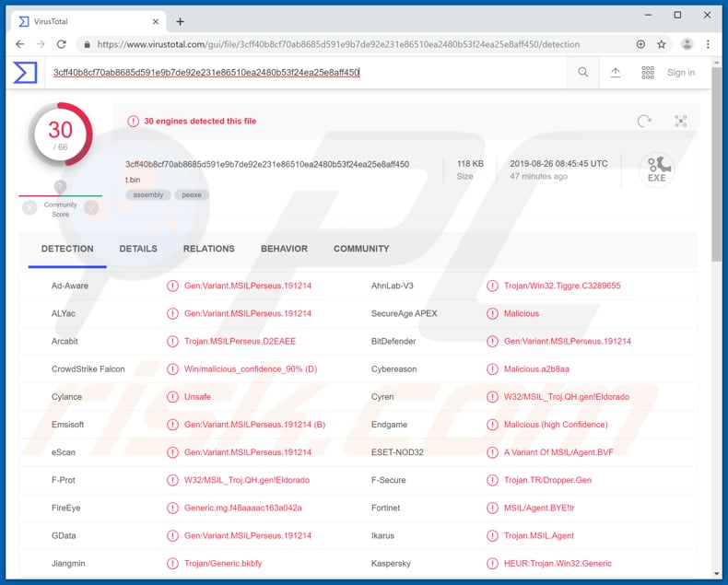
Task: Click Malicious.a2b8aa detection text
Action: coord(536,369)
